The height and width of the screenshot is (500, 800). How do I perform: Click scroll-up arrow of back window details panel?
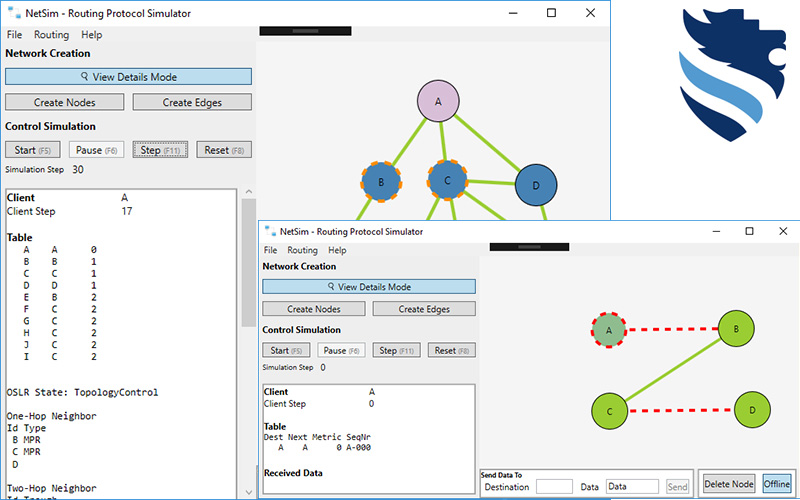point(248,192)
